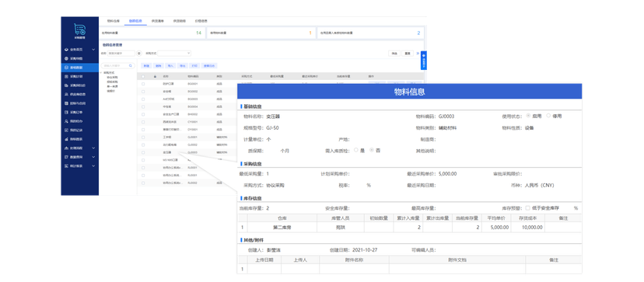Click the 第二库房 warehouse cell
The width and height of the screenshot is (644, 282).
pos(282,228)
